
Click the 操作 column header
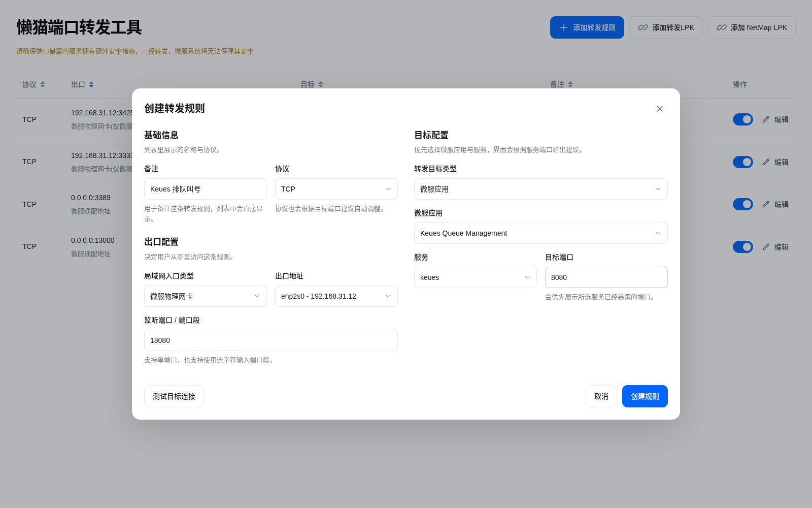(740, 84)
